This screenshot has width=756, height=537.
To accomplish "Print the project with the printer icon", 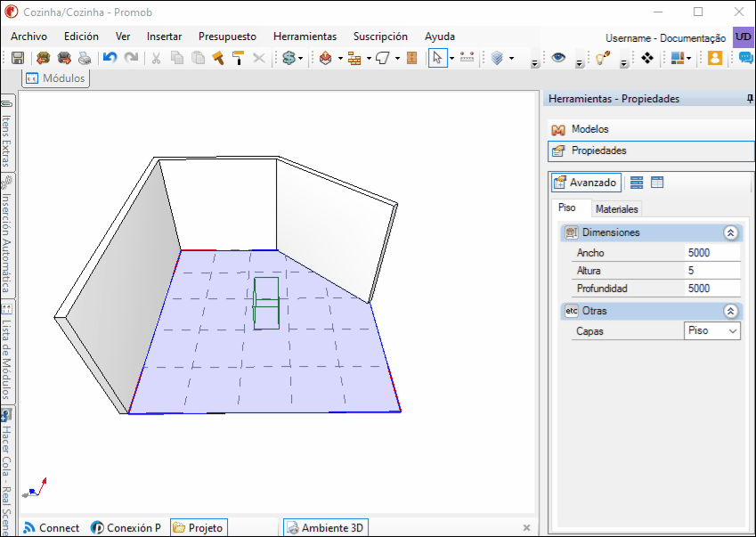I will tap(85, 58).
